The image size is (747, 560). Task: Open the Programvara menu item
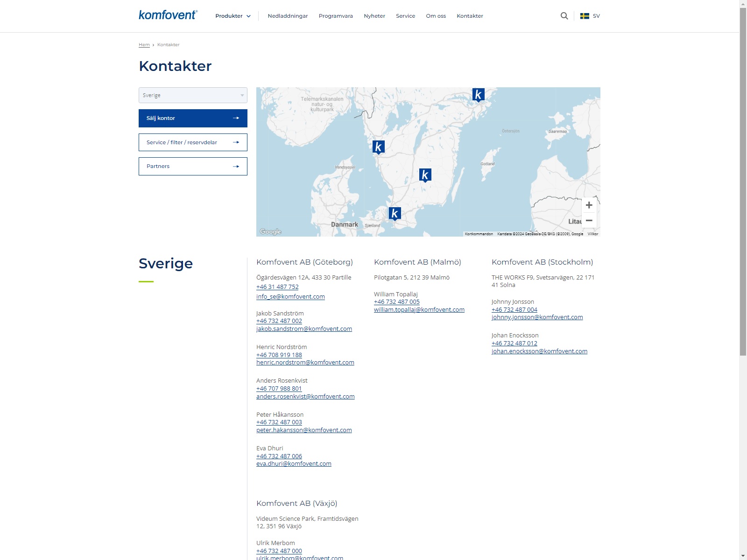[336, 16]
